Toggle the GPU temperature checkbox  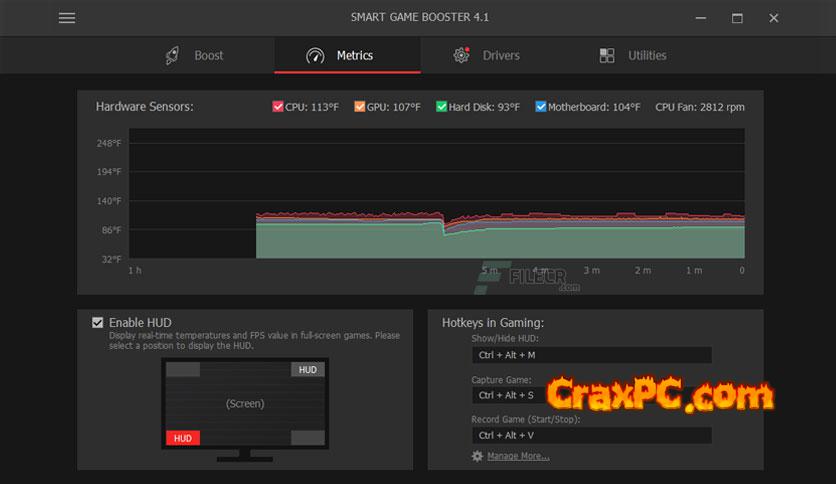360,107
